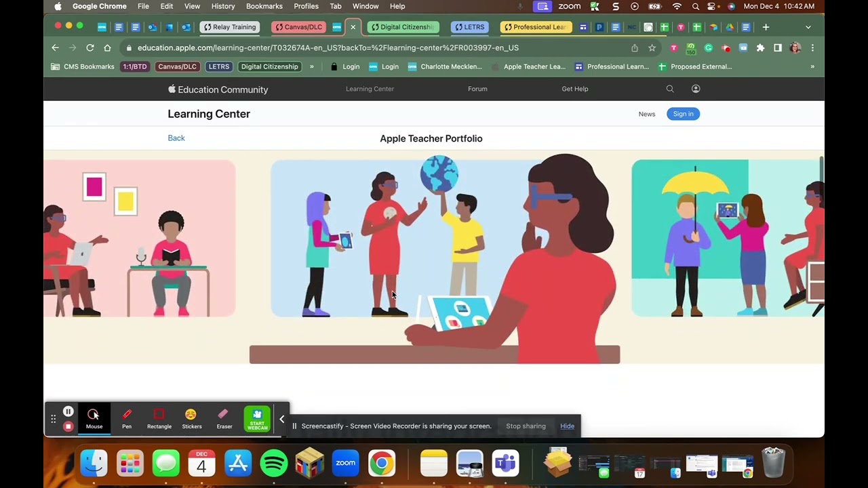Screen dimensions: 868x488
Task: Open Spotlight search in the menu bar
Action: click(x=696, y=6)
